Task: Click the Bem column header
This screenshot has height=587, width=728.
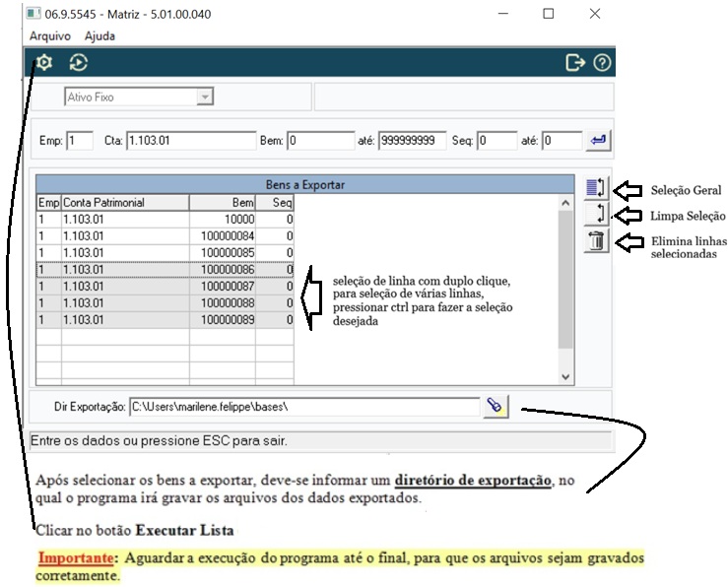Action: [x=222, y=203]
